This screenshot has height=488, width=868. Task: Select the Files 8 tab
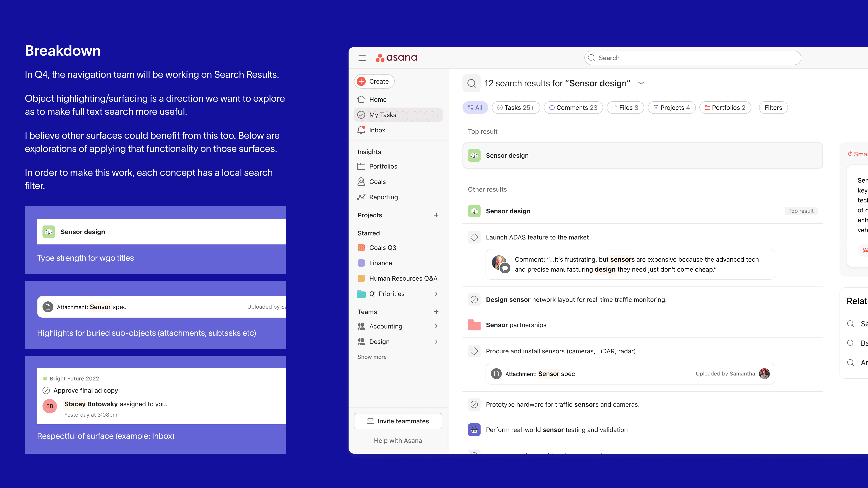[x=625, y=108]
